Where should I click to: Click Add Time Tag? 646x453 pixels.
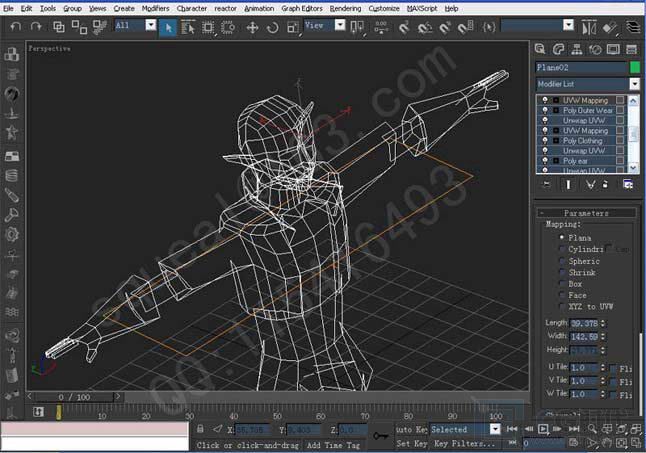(333, 445)
